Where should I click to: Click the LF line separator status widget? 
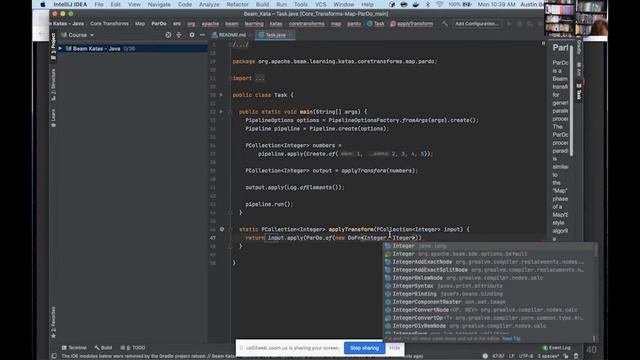511,356
